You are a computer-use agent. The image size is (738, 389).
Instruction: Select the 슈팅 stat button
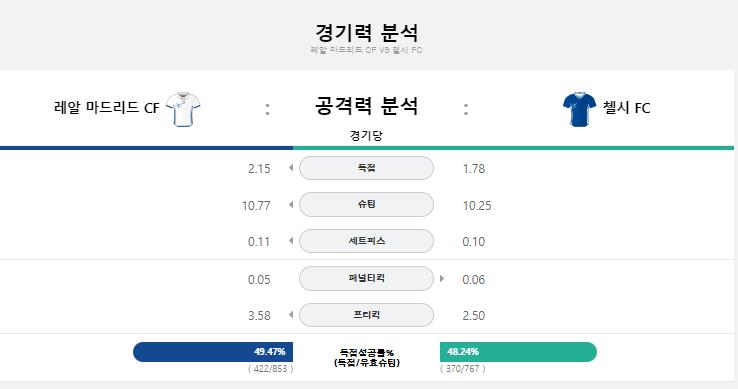point(366,204)
